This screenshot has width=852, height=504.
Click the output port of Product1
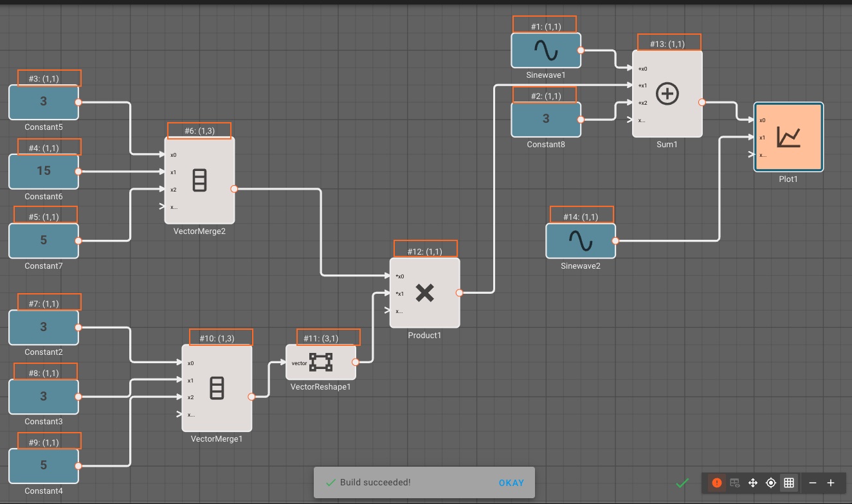(x=459, y=293)
